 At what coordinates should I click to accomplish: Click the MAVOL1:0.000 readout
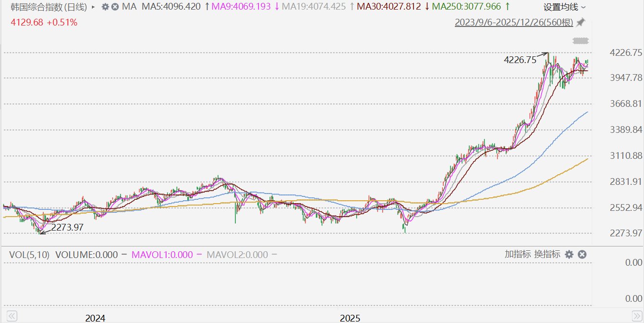pos(161,255)
